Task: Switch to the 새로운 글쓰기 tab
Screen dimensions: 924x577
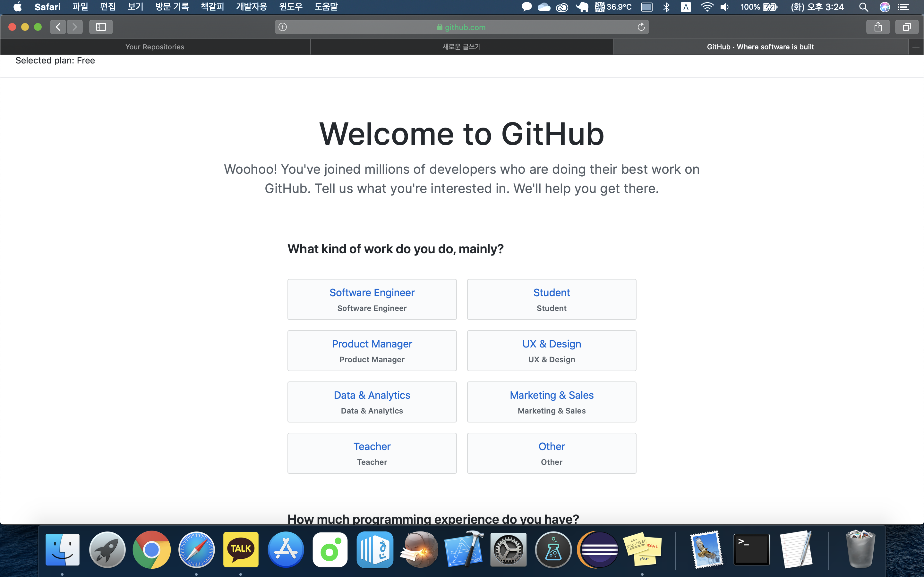Action: tap(461, 47)
